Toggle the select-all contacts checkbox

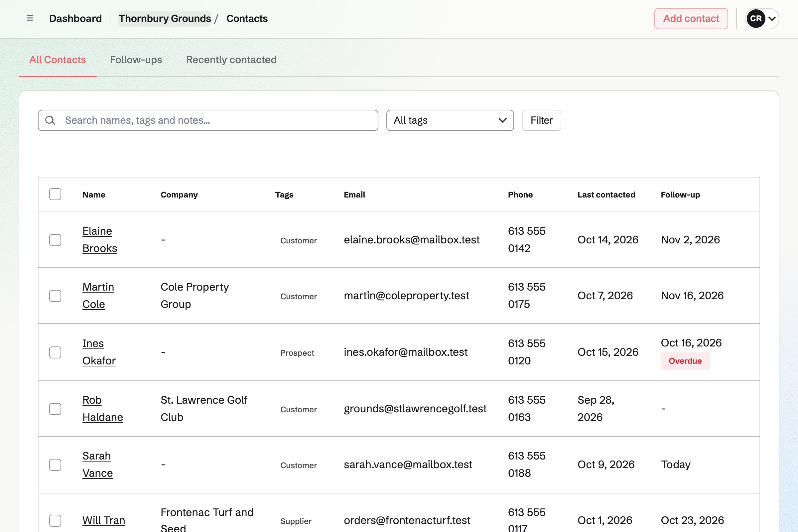[55, 195]
